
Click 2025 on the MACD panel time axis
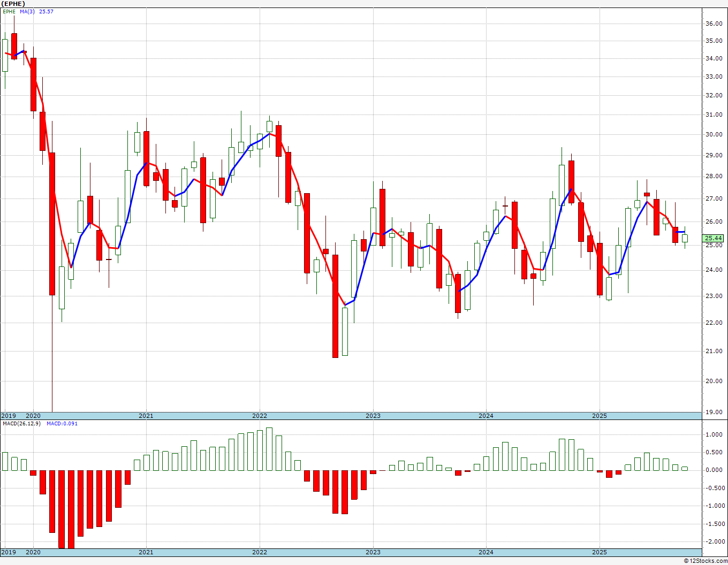pos(600,552)
